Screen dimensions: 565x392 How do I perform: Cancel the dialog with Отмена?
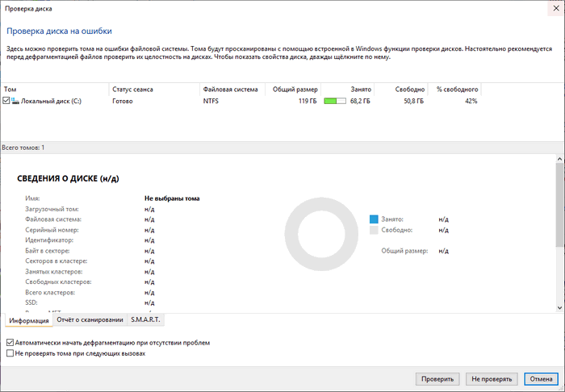tap(538, 378)
